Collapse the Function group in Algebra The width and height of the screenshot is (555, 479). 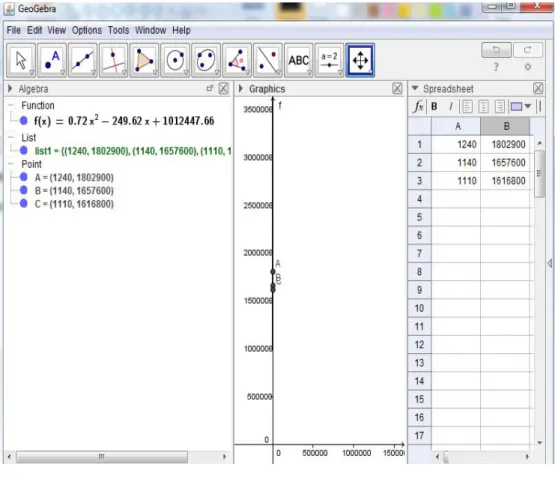click(11, 106)
